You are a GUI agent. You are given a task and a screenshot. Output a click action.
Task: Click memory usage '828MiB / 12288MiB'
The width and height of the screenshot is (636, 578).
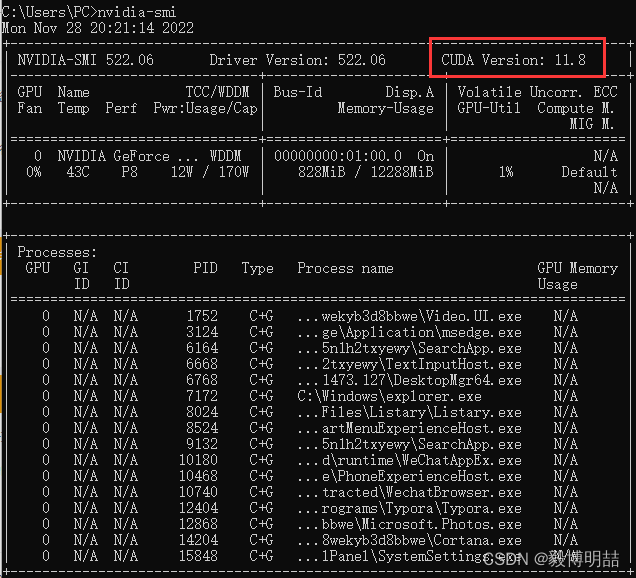pos(365,172)
